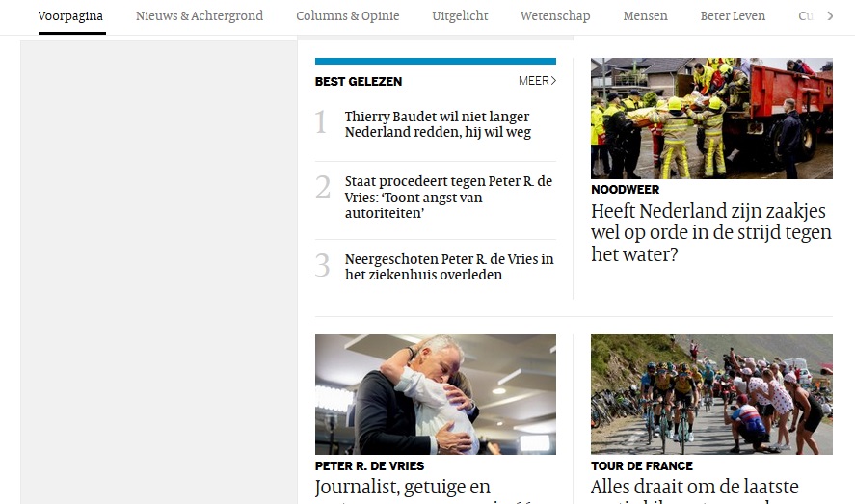Read Thierry Baudet article ranked first
855x504 pixels.
[438, 124]
